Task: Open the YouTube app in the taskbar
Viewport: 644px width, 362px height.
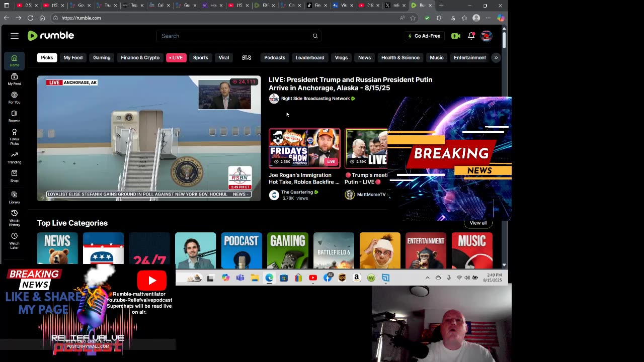Action: pos(313,278)
